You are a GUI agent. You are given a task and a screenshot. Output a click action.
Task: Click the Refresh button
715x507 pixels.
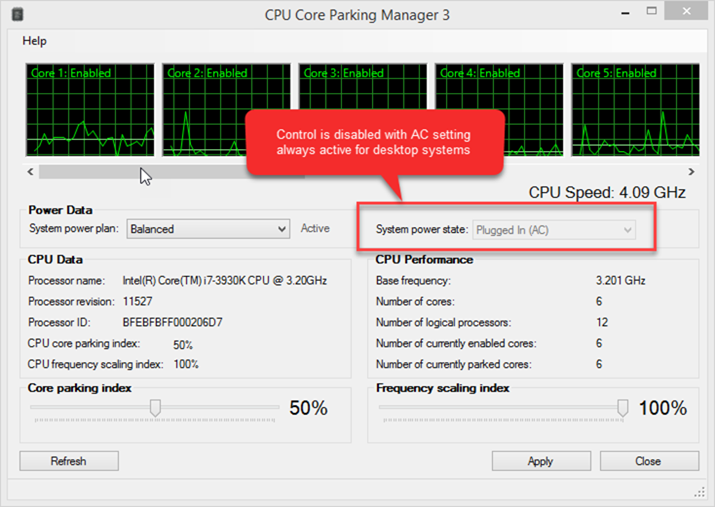(x=69, y=461)
